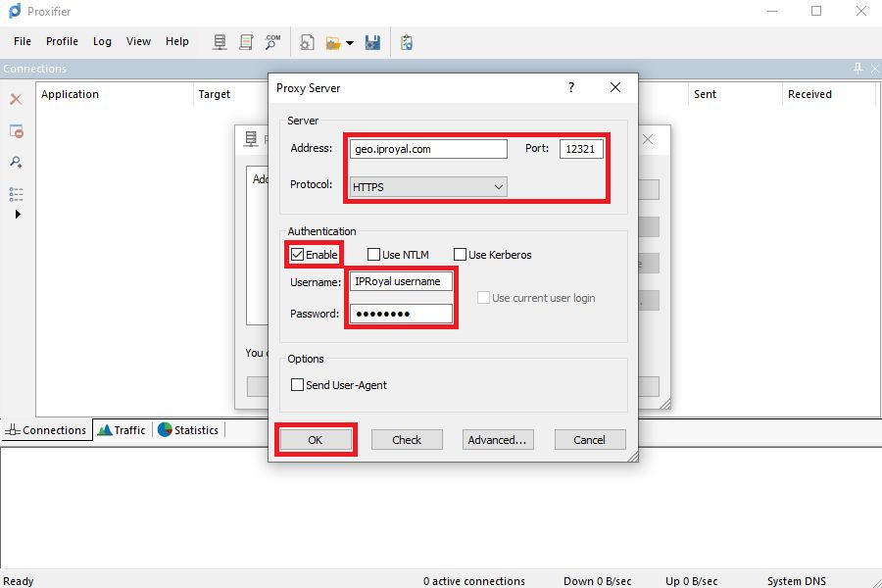Click Cancel in Proxy Server dialog
Viewport: 882px width, 588px height.
[x=590, y=440]
